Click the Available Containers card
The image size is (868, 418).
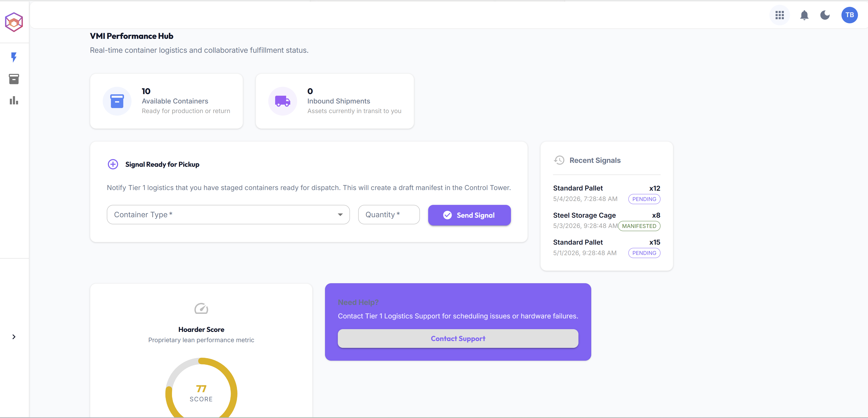pyautogui.click(x=167, y=101)
